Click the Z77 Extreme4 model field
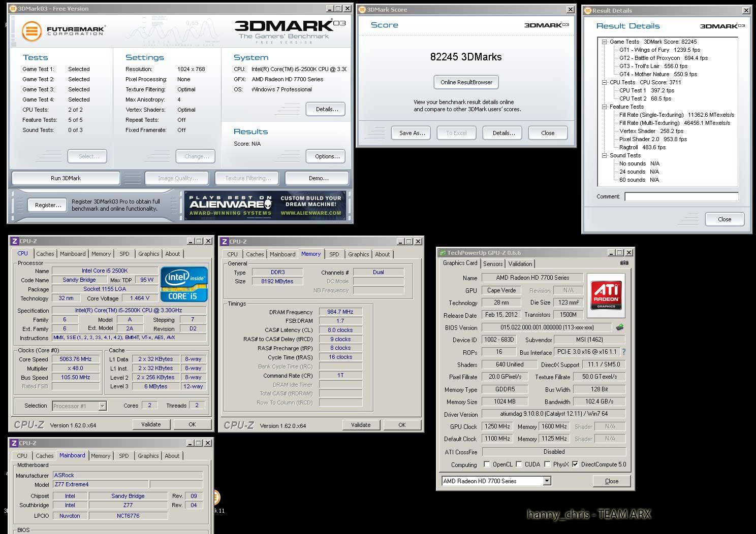This screenshot has height=534, width=756. pos(101,484)
